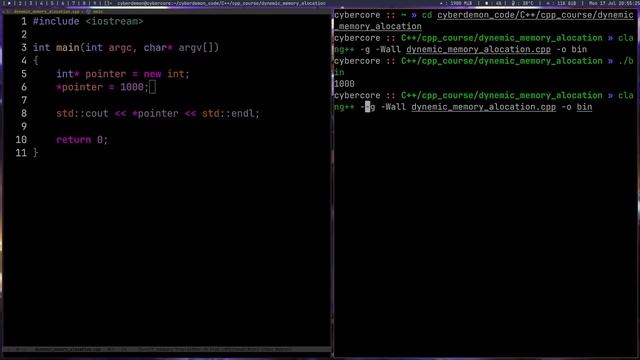This screenshot has width=640, height=360.
Task: Click 'argv[]' parameter in main signature
Action: (196, 48)
